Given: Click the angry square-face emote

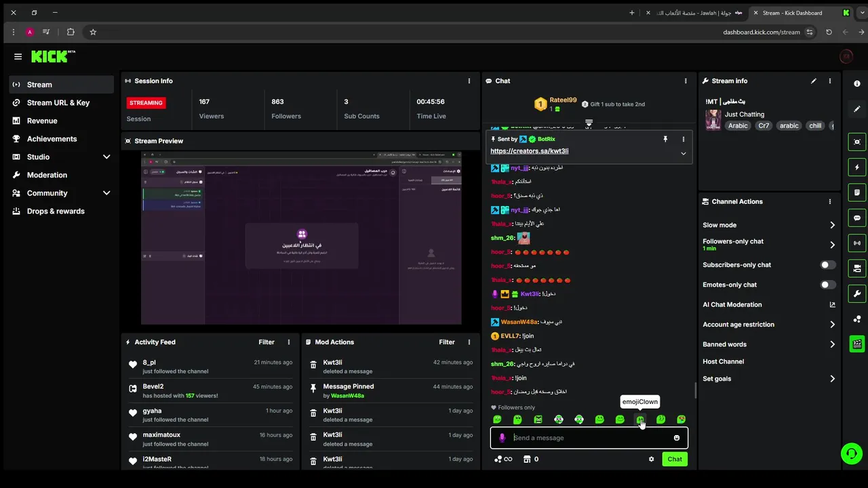Looking at the screenshot, I should pos(538,420).
